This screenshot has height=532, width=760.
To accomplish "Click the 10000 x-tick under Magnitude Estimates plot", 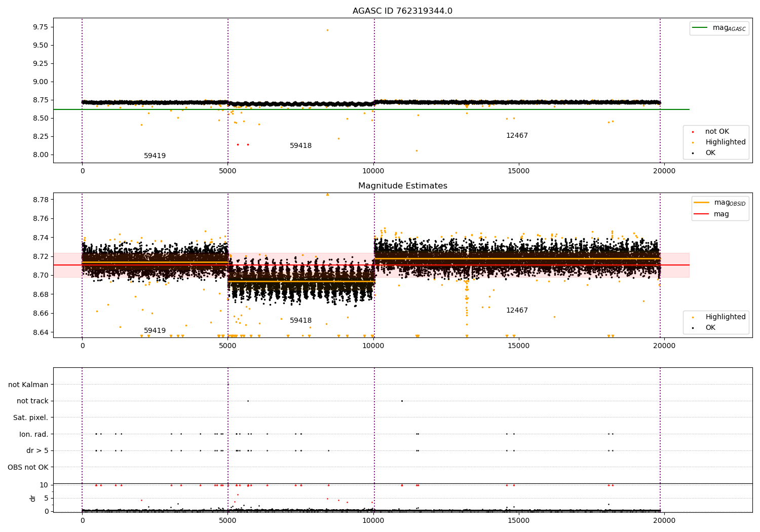I will click(x=373, y=346).
